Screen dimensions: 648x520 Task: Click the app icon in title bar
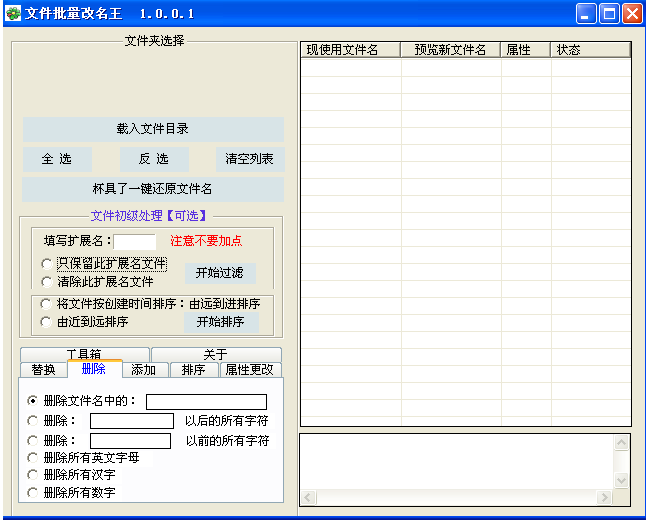13,13
